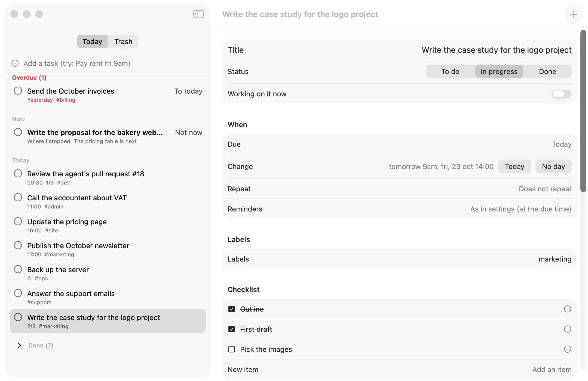Toggle the sidebar panel icon
This screenshot has width=588, height=381.
pyautogui.click(x=198, y=14)
